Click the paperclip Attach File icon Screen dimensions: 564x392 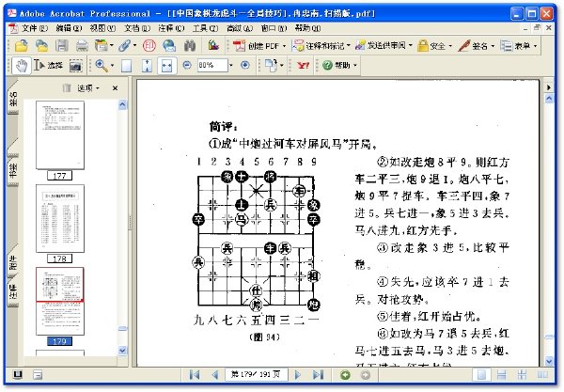pyautogui.click(x=125, y=46)
